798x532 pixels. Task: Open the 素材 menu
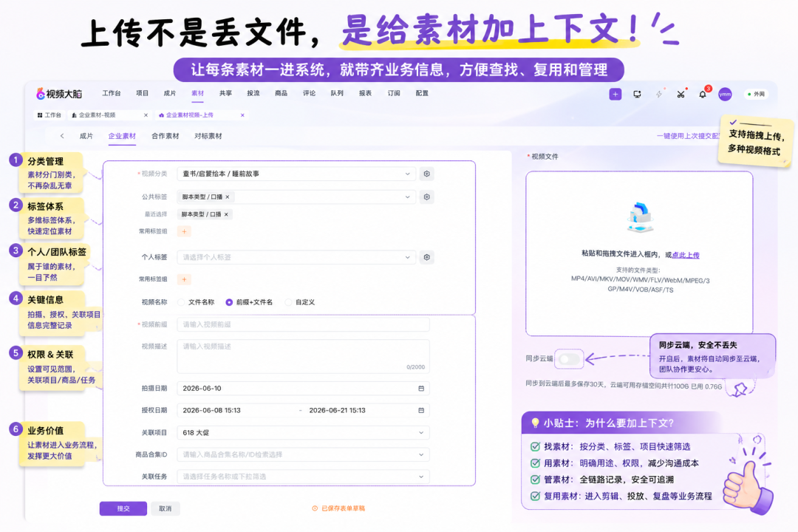pyautogui.click(x=197, y=93)
